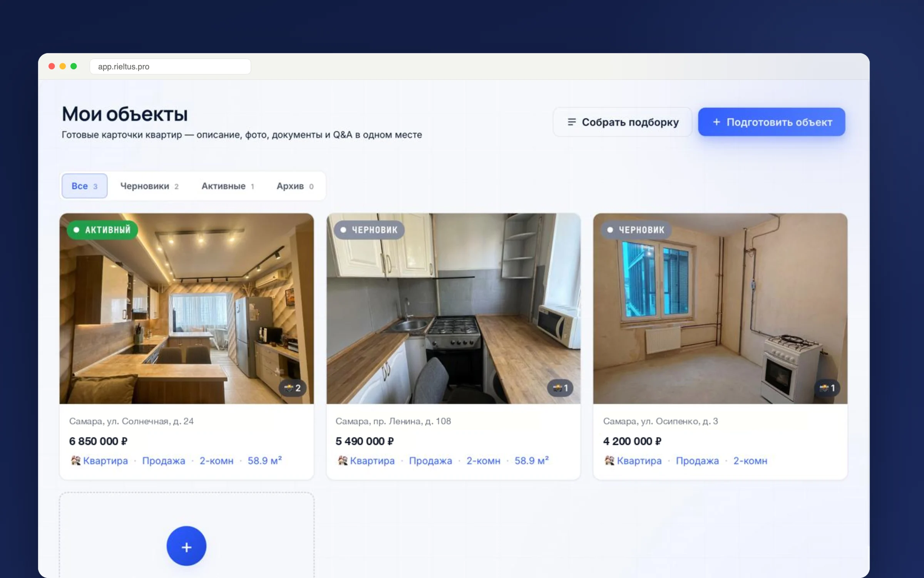Screen dimensions: 924x578
Task: Open photo counter on Осипенко card
Action: point(827,388)
